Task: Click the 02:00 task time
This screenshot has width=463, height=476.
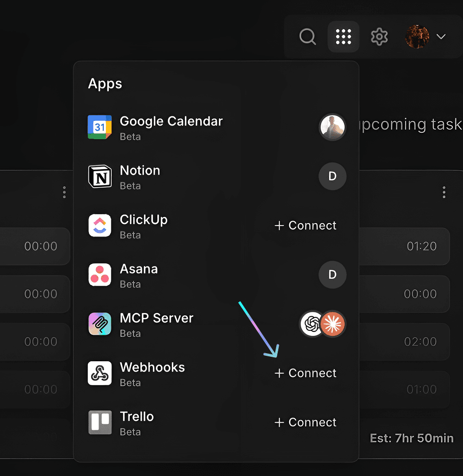Action: [x=420, y=342]
